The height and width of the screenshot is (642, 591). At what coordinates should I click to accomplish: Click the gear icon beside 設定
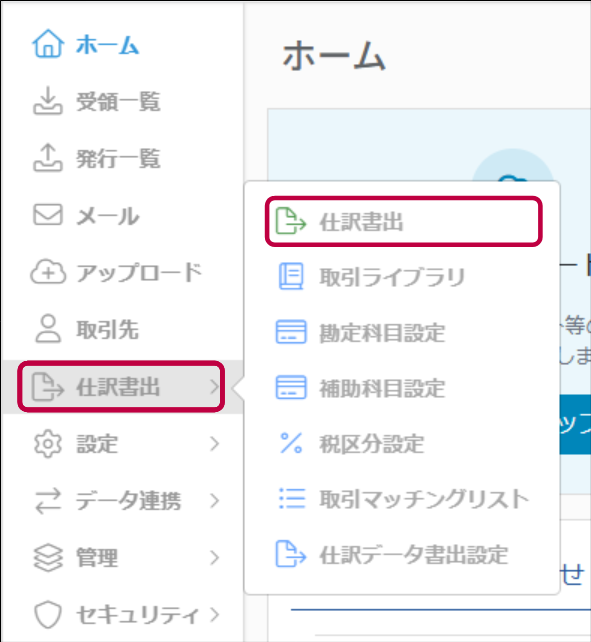(x=48, y=443)
